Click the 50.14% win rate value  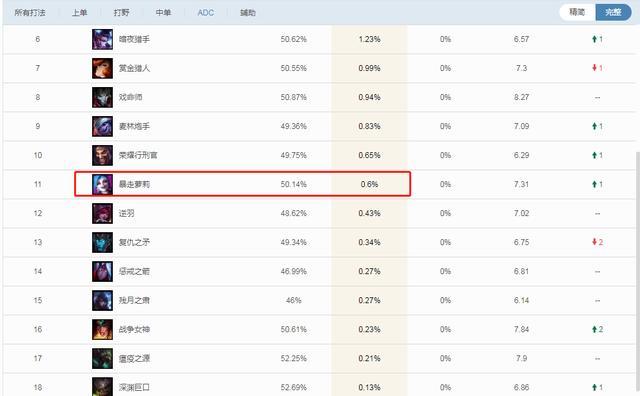293,184
